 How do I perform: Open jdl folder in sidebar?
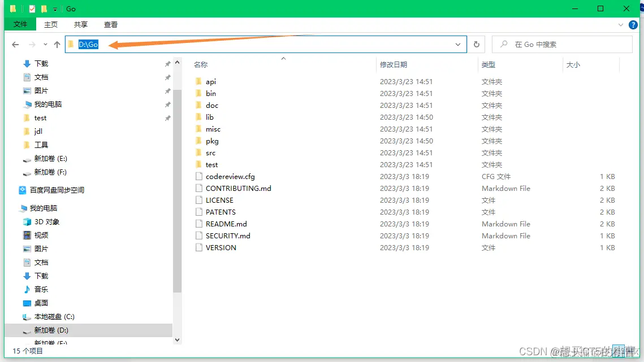(x=38, y=132)
